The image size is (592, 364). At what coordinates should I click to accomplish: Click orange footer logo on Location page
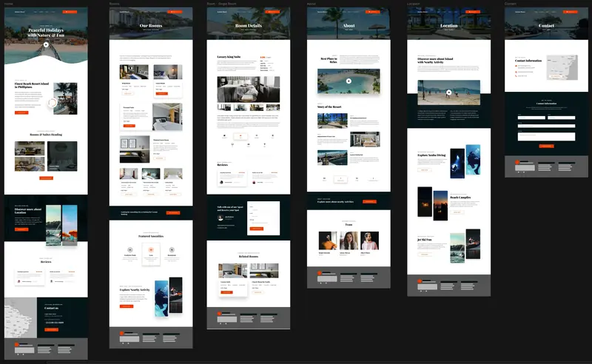point(420,281)
